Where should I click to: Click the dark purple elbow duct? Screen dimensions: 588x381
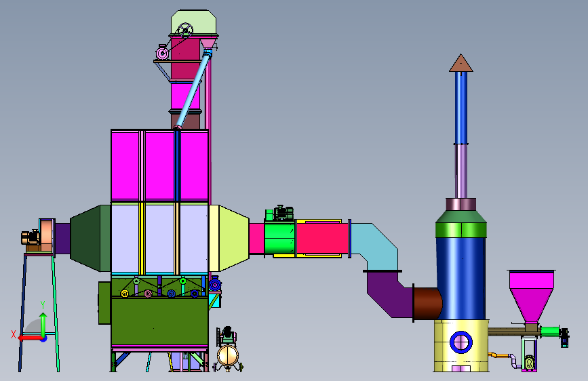390,294
